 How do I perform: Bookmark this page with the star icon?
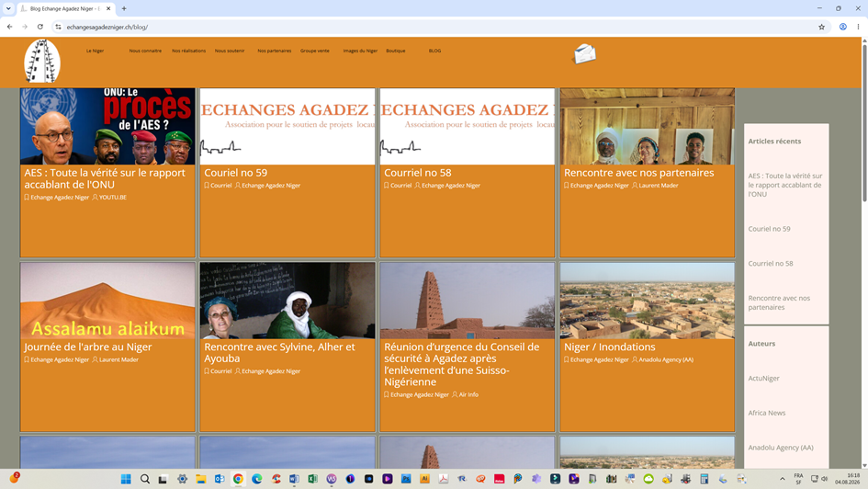pos(821,27)
